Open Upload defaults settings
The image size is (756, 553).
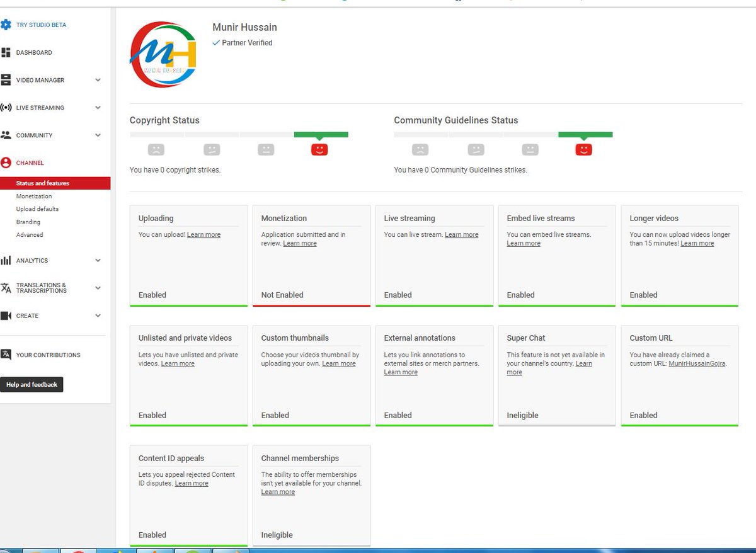37,209
